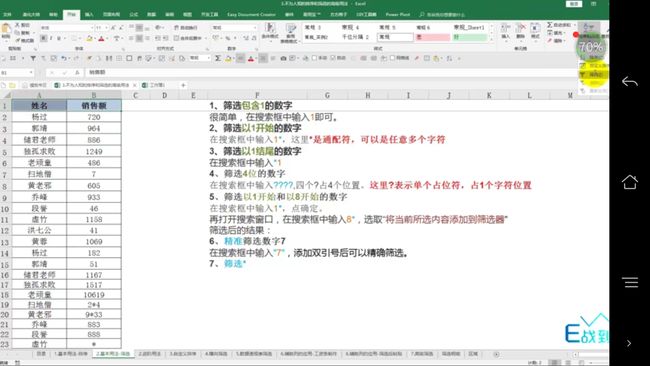Click the sigma icon in quick toolbar
Image resolution: width=650 pixels, height=366 pixels.
[217, 58]
